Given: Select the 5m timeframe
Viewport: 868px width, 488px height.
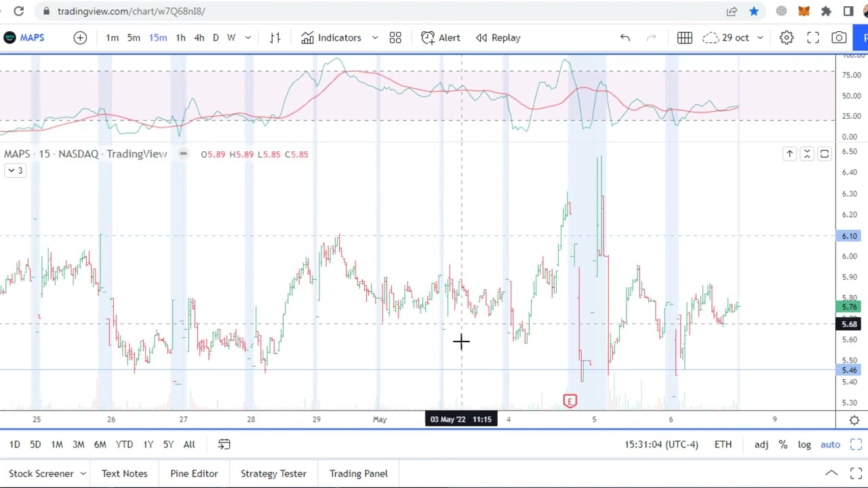Looking at the screenshot, I should [134, 37].
